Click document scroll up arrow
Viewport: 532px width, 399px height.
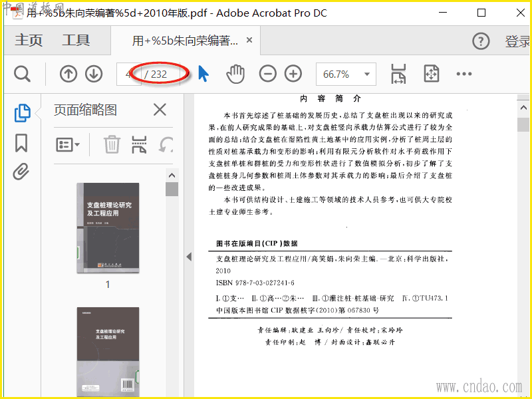(x=523, y=108)
